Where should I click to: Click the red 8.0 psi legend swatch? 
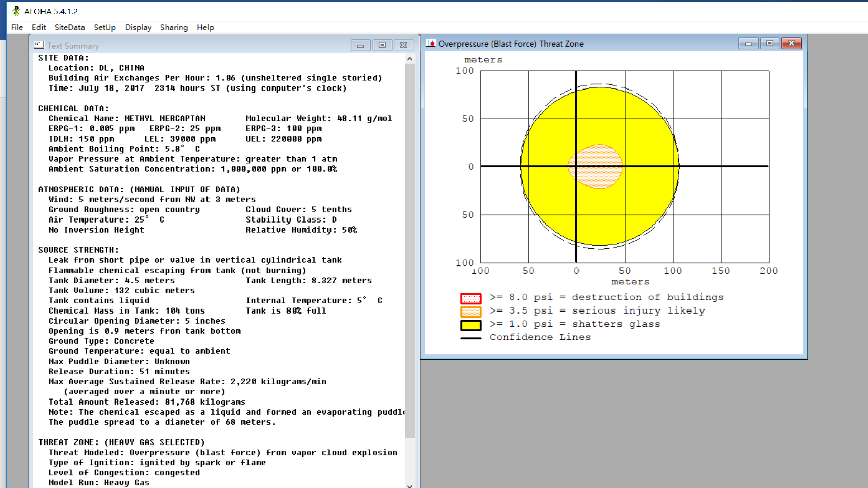[x=471, y=298]
